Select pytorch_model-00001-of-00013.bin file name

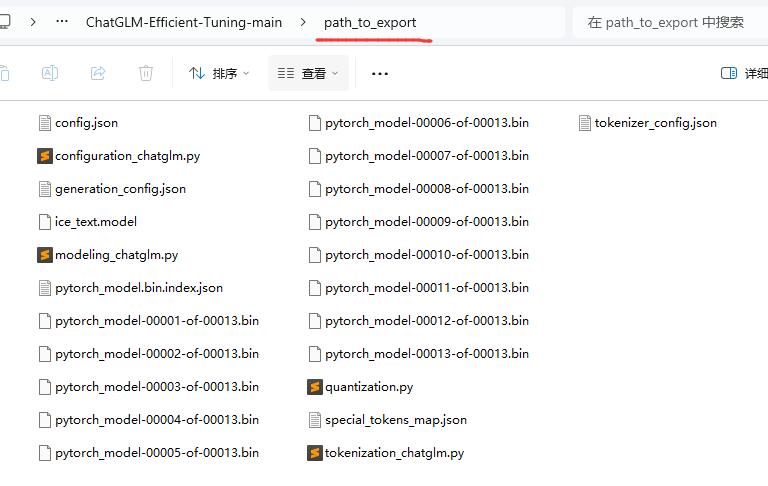pos(157,321)
